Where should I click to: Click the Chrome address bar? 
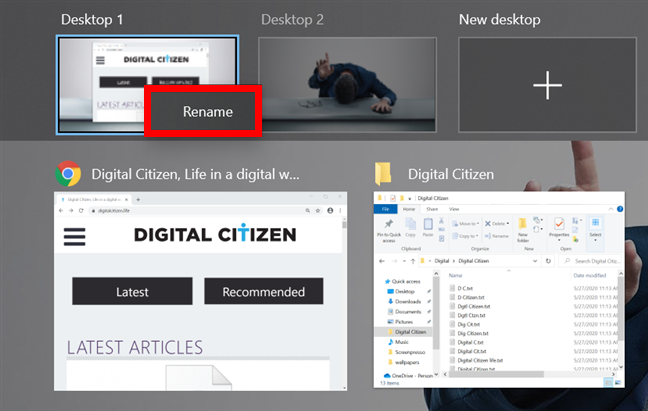tap(205, 211)
